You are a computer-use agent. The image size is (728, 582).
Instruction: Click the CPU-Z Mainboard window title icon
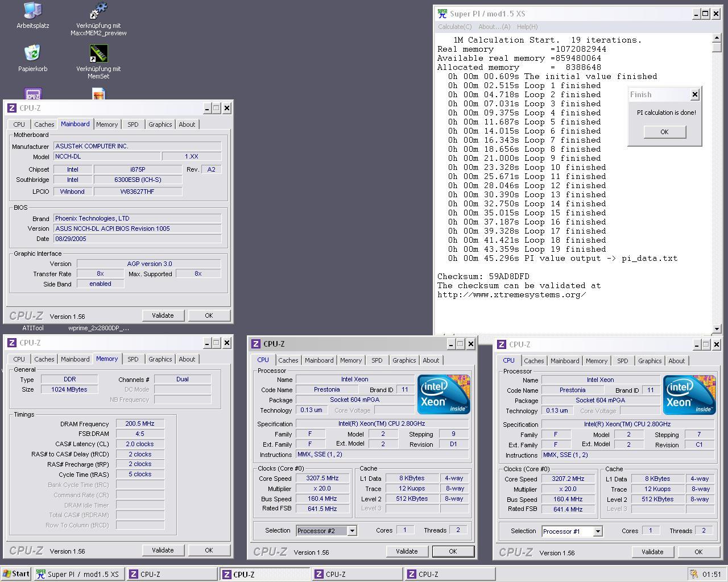point(12,108)
